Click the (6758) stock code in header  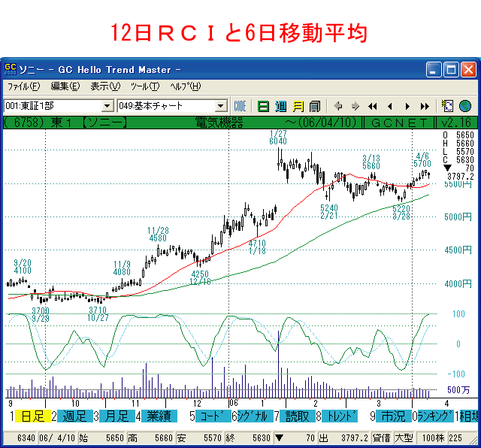[26, 123]
